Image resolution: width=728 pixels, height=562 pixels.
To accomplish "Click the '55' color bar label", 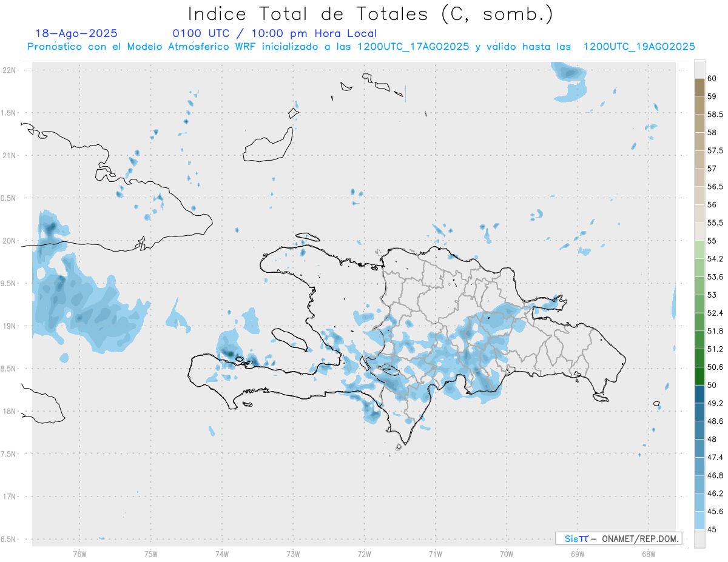I will click(712, 241).
